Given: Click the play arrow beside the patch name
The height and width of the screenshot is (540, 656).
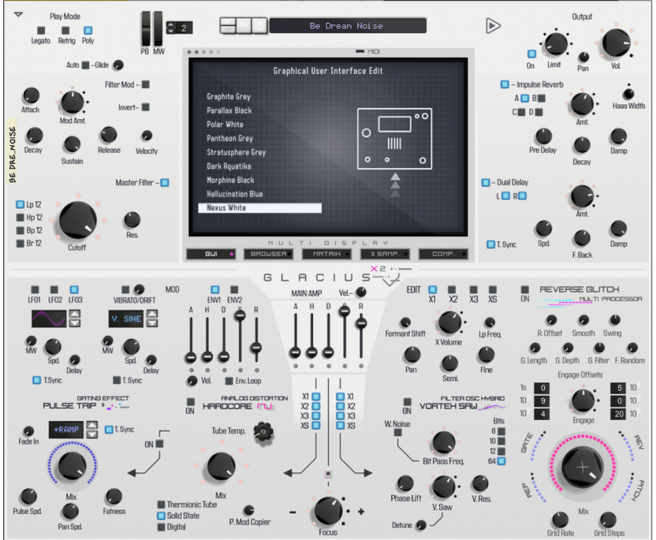Looking at the screenshot, I should 493,26.
